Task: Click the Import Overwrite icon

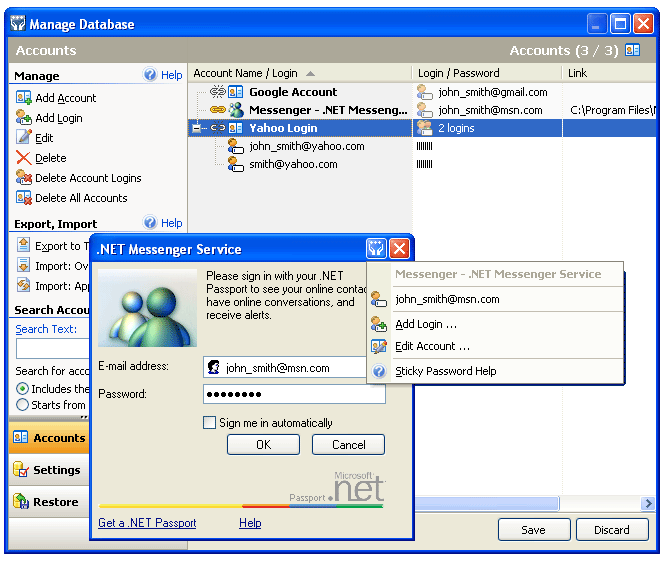Action: pyautogui.click(x=23, y=265)
